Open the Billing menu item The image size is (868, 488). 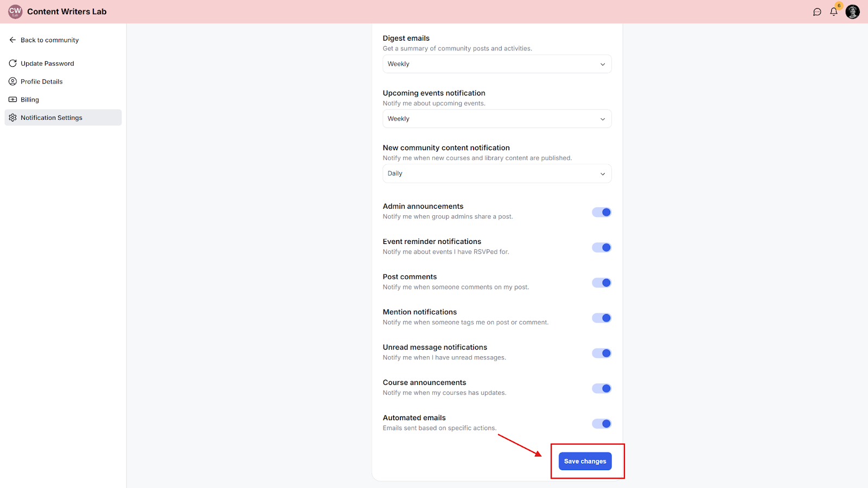point(30,100)
